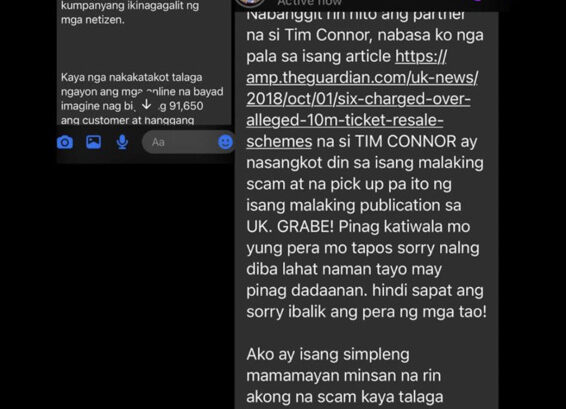This screenshot has height=409, width=566.
Task: Jump to latest messages with down arrow
Action: pyautogui.click(x=147, y=104)
